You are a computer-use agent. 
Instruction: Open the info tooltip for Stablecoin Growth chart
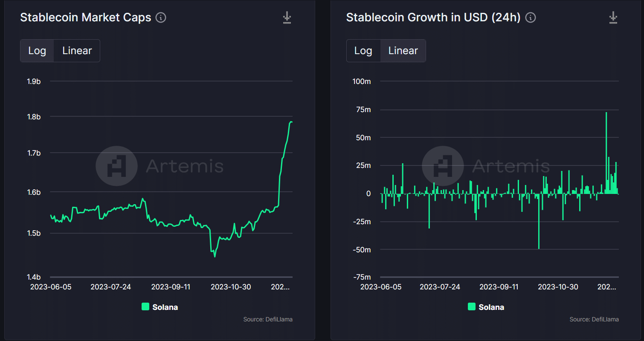point(530,17)
